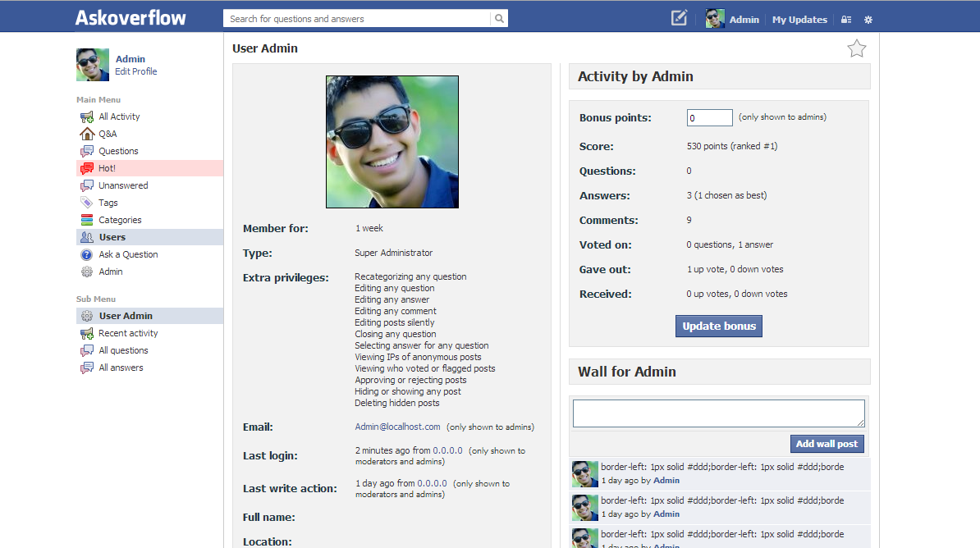Click the Bonus points input field
Screen dimensions: 980x548
pyautogui.click(x=709, y=118)
